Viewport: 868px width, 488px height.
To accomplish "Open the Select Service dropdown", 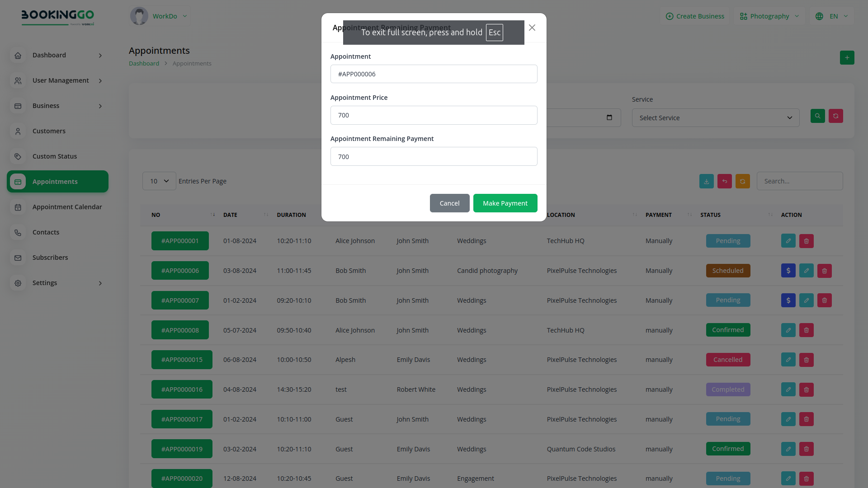I will pyautogui.click(x=715, y=118).
